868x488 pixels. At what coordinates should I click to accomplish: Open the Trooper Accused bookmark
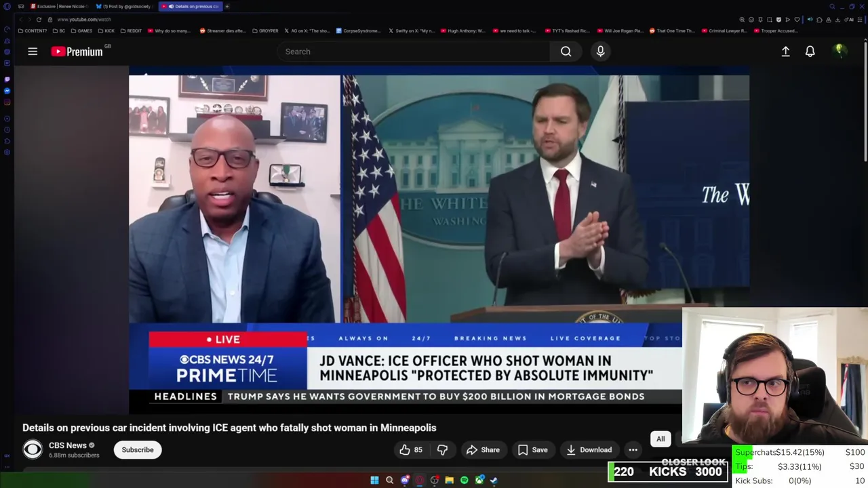coord(775,30)
